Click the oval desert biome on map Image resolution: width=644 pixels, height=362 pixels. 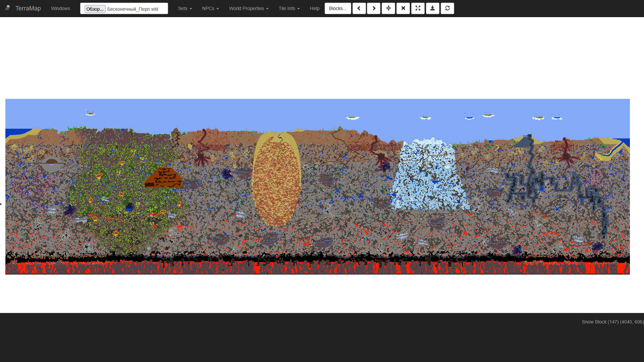(x=276, y=178)
